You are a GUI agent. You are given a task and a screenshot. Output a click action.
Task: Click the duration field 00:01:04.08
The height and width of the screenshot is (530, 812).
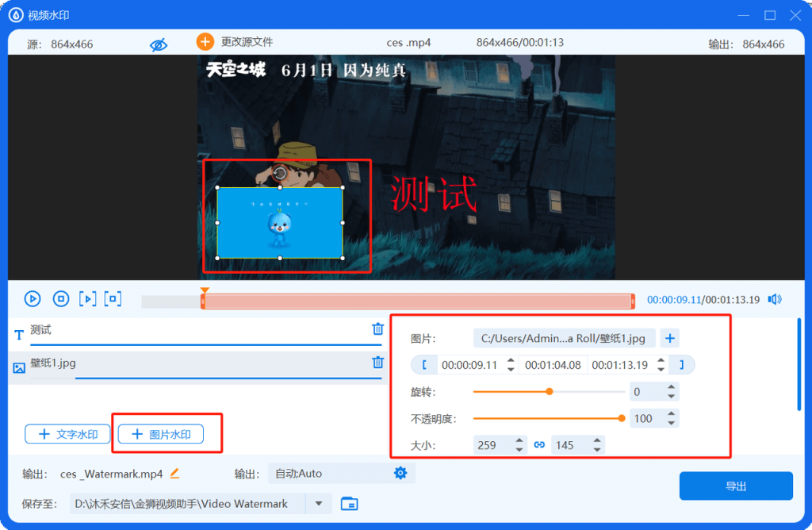pyautogui.click(x=553, y=365)
